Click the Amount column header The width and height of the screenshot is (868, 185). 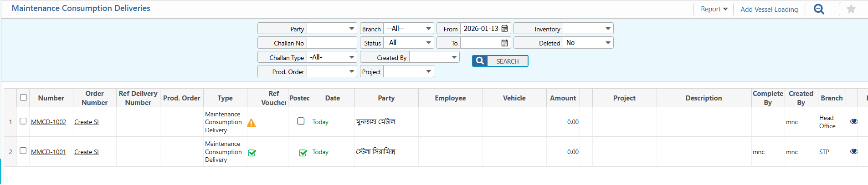[563, 98]
